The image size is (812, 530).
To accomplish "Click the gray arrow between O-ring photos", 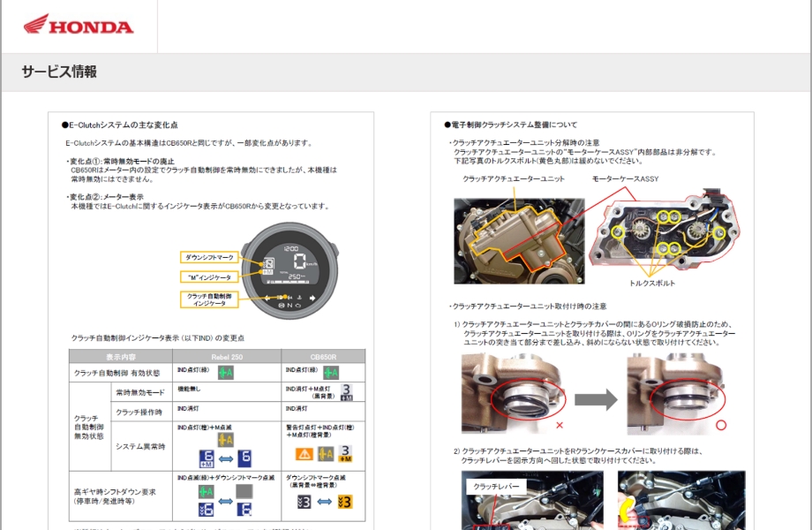I will click(x=596, y=399).
